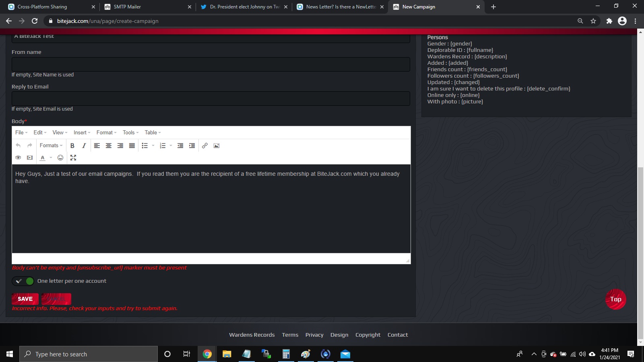Open the Privacy footer link

(x=314, y=335)
